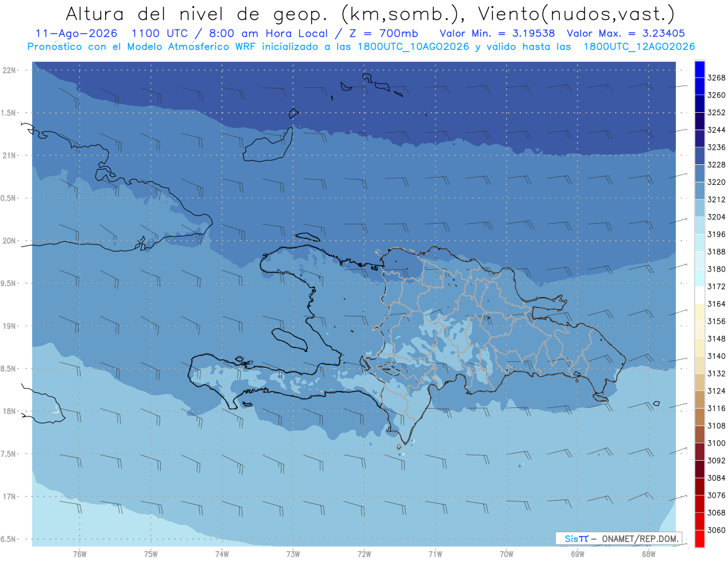
Task: Click the '22N' latitude label
Action: [10, 70]
